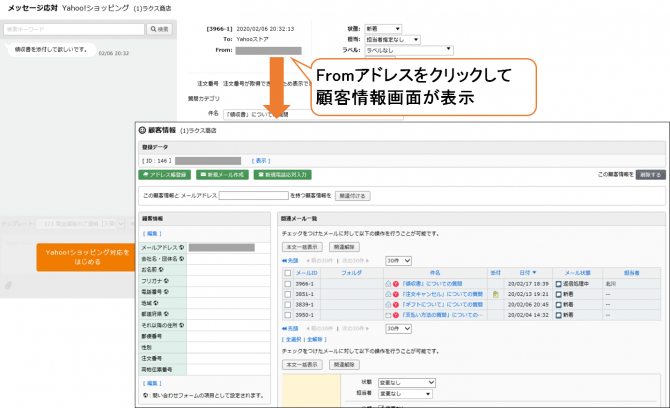Click the mail address field for linking customers
670x408 pixels.
[253, 195]
